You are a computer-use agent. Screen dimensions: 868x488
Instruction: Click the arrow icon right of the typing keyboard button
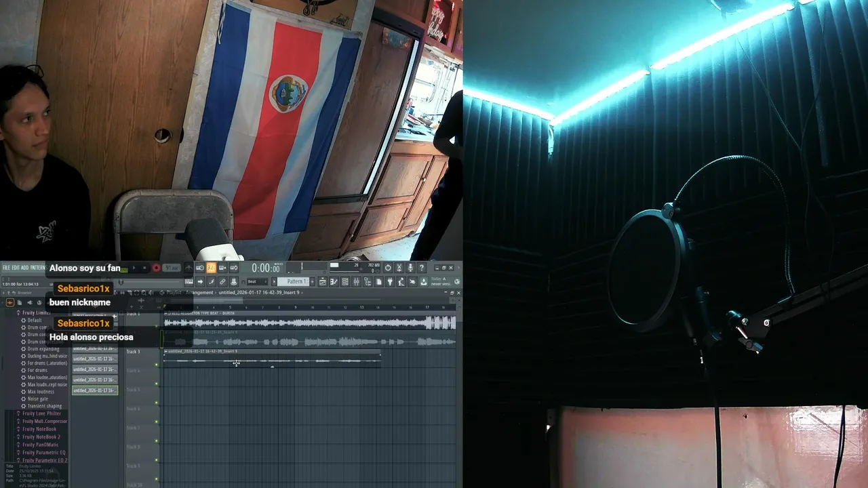200,281
